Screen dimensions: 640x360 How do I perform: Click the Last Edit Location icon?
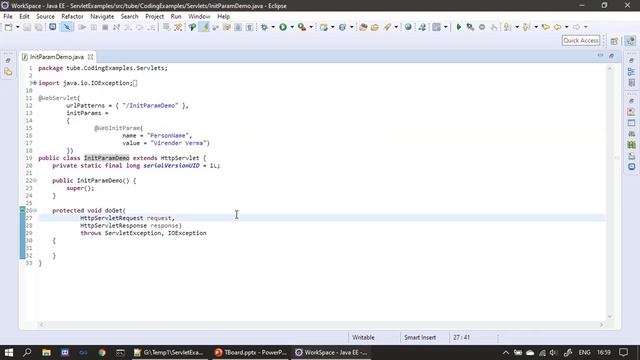(x=545, y=27)
